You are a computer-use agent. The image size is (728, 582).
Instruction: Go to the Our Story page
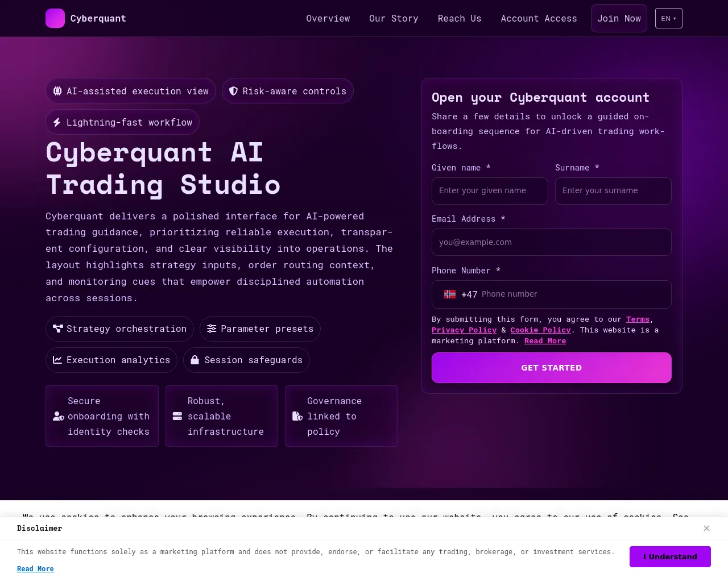(x=394, y=18)
